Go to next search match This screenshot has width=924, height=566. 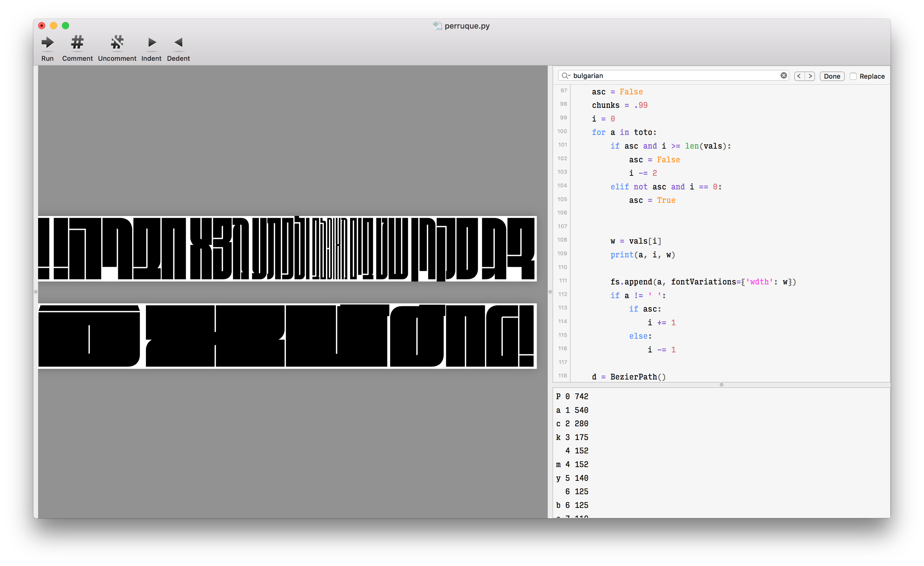[x=810, y=76]
